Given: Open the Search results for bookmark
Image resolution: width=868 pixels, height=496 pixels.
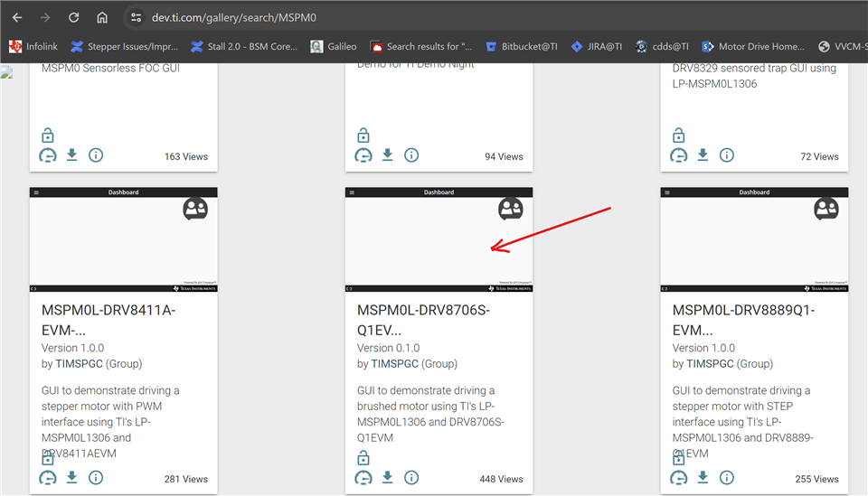Looking at the screenshot, I should click(421, 46).
